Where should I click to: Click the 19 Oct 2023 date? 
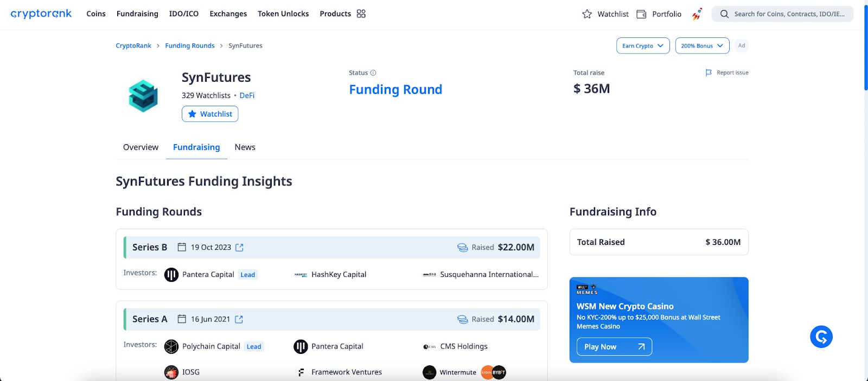coord(211,247)
